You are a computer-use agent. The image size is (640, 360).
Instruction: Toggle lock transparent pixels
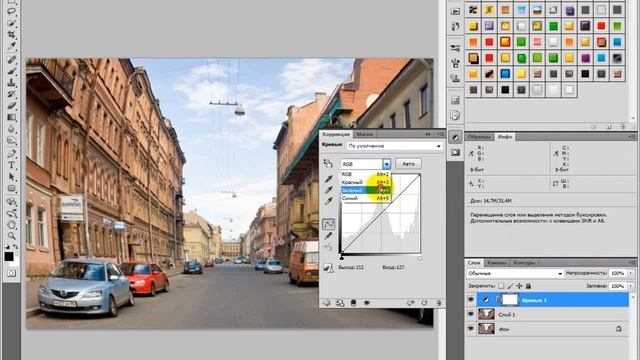[x=501, y=286]
